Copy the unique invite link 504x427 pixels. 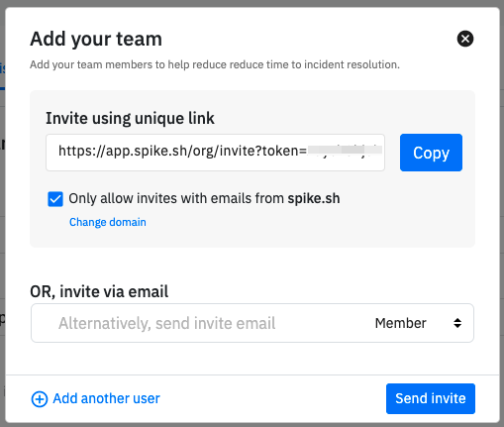pyautogui.click(x=431, y=153)
